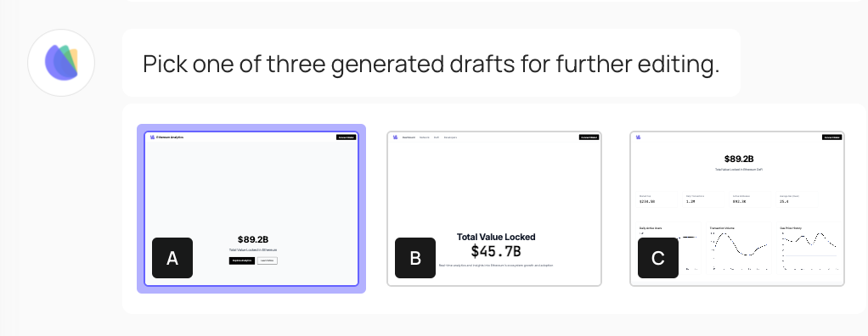Click Connect Wallet button in draft B
The width and height of the screenshot is (868, 336).
tap(589, 137)
